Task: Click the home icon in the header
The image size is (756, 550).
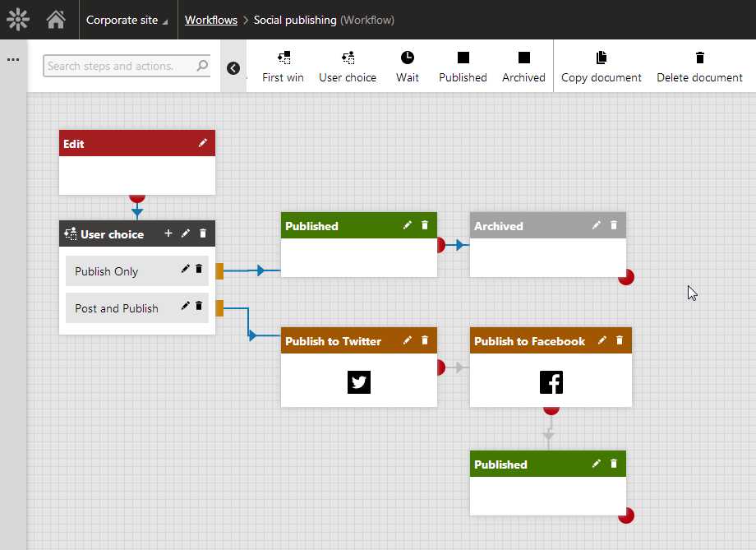Action: click(55, 18)
